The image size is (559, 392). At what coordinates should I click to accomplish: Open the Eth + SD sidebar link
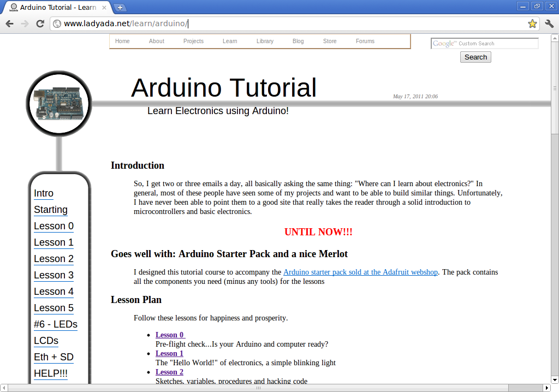[x=53, y=358]
